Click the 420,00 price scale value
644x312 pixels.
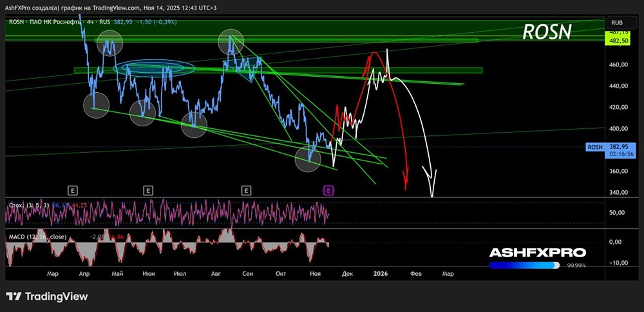(618, 107)
